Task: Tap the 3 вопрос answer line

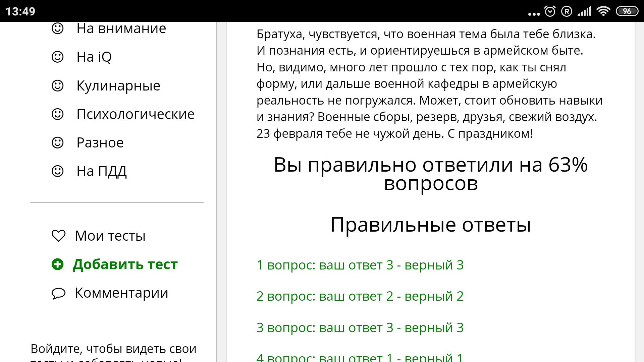Action: point(360,328)
